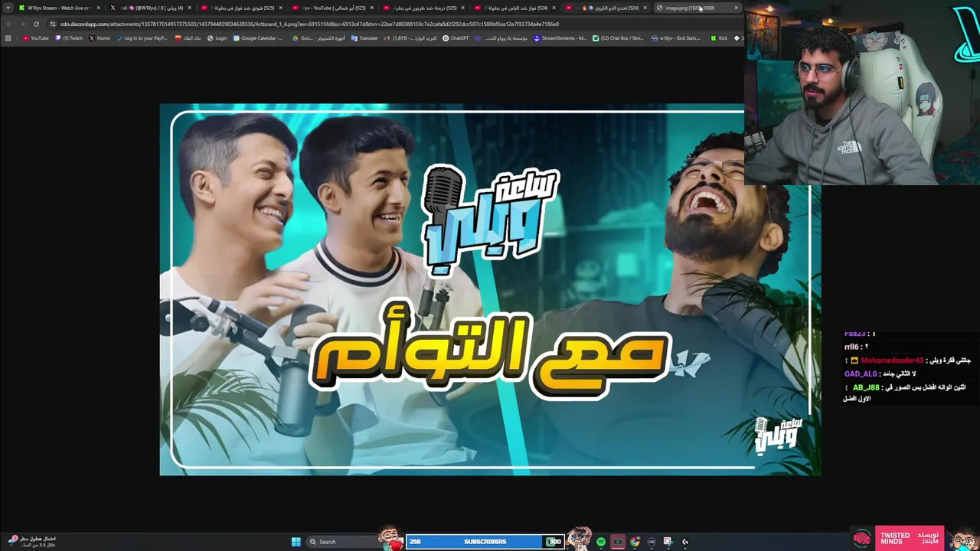This screenshot has width=980, height=551.
Task: Open the apps grid bookmark icon
Action: [8, 37]
